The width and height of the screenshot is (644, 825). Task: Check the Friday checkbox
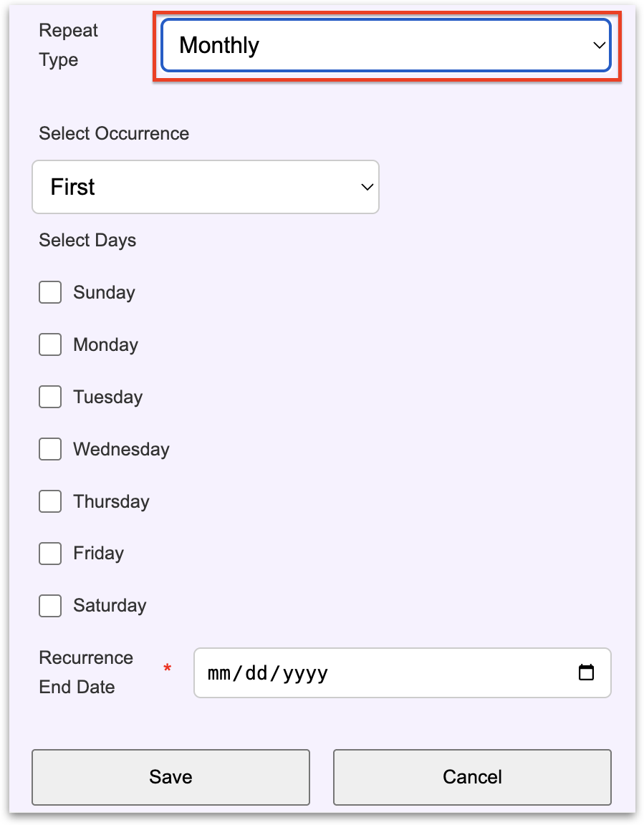50,553
